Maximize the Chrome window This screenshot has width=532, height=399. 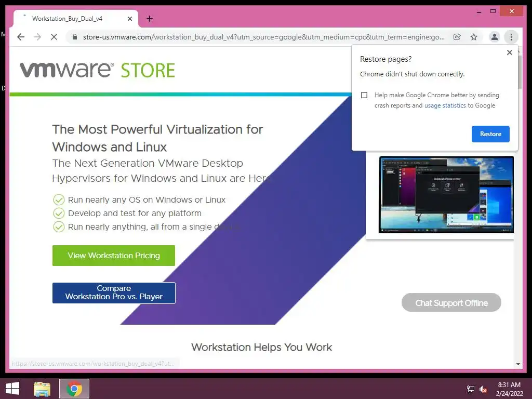493,11
